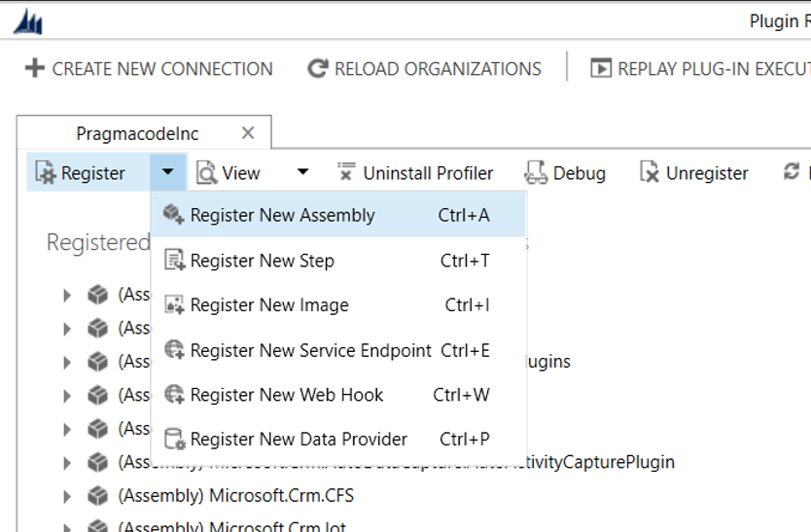Screen dimensions: 811x532
Task: Open the View dropdown arrow
Action: 303,172
